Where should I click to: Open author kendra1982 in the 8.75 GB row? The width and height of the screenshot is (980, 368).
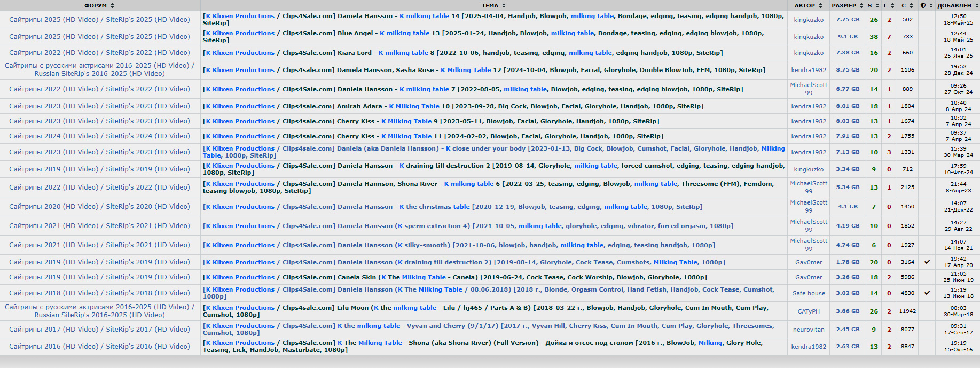[809, 70]
